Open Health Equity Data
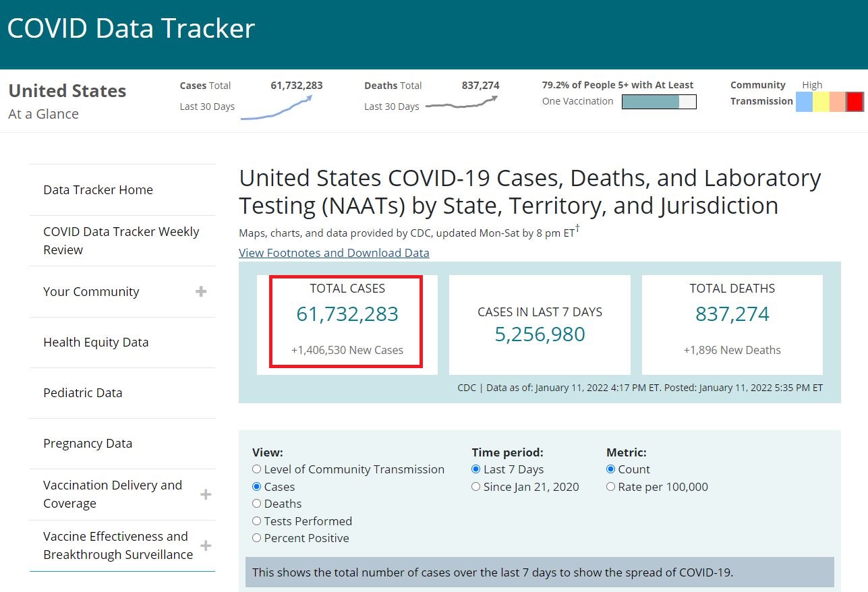Viewport: 868px width, 592px height. pos(96,343)
